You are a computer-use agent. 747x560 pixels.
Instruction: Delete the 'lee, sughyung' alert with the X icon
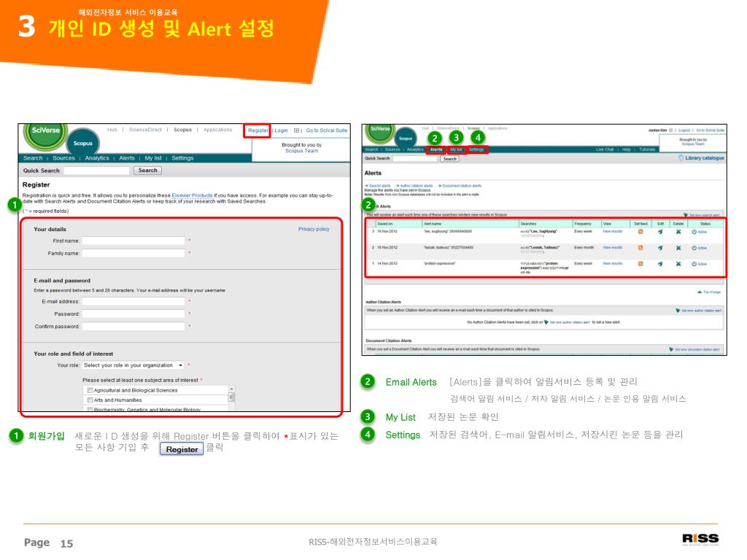click(678, 232)
